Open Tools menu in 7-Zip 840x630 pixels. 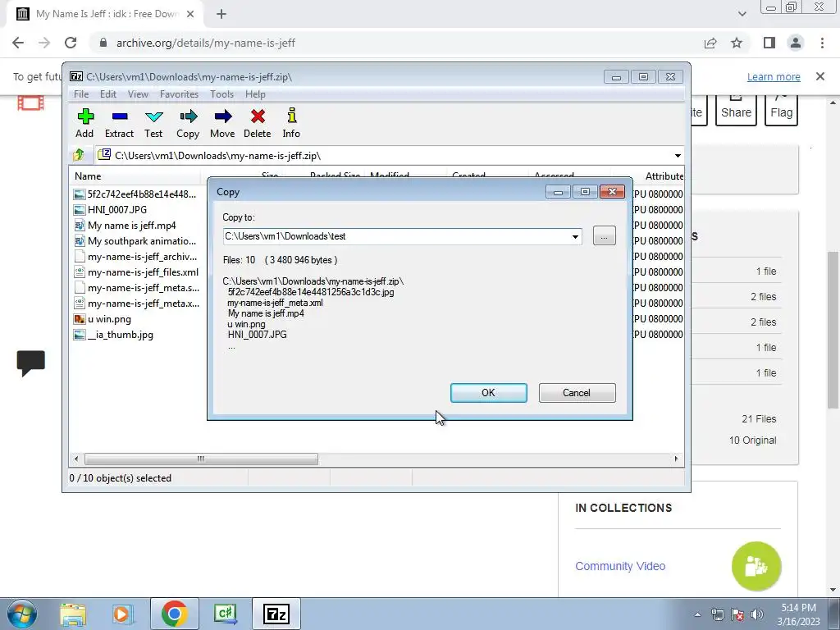tap(221, 94)
